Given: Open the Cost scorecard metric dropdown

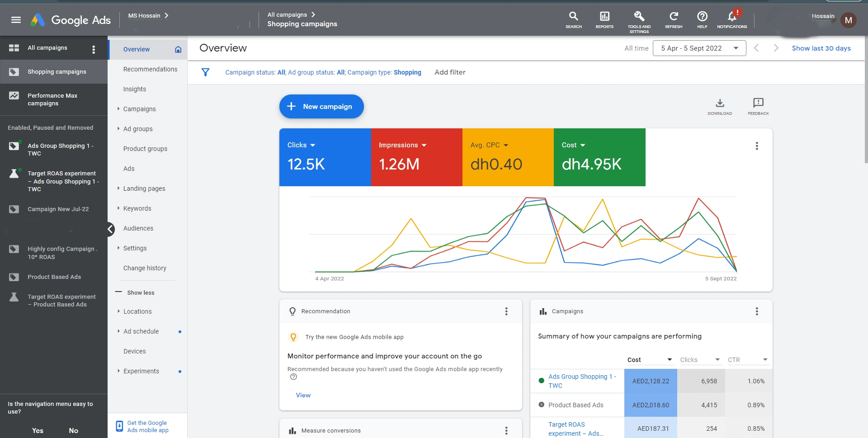Looking at the screenshot, I should pyautogui.click(x=573, y=145).
